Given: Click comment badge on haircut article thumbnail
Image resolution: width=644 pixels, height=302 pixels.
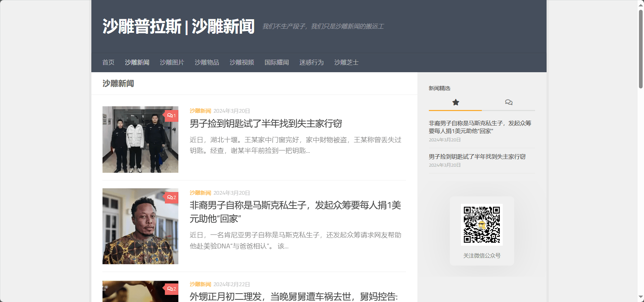Looking at the screenshot, I should 171,289.
